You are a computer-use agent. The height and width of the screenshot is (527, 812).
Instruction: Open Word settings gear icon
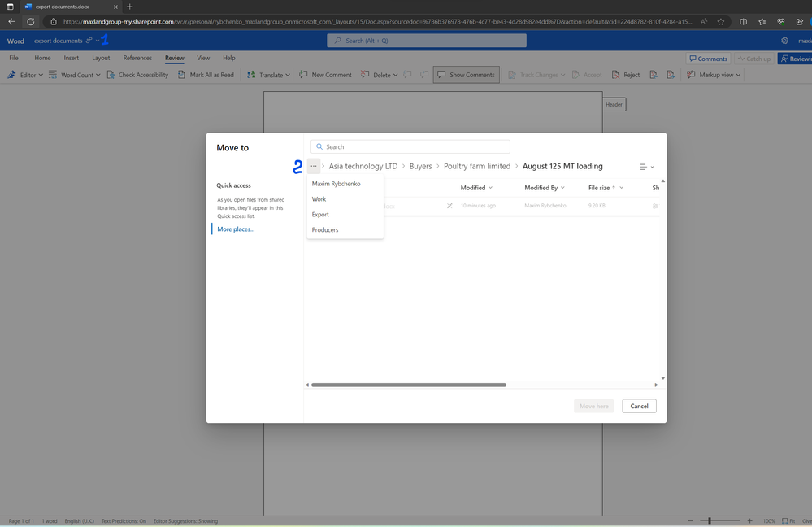[784, 41]
